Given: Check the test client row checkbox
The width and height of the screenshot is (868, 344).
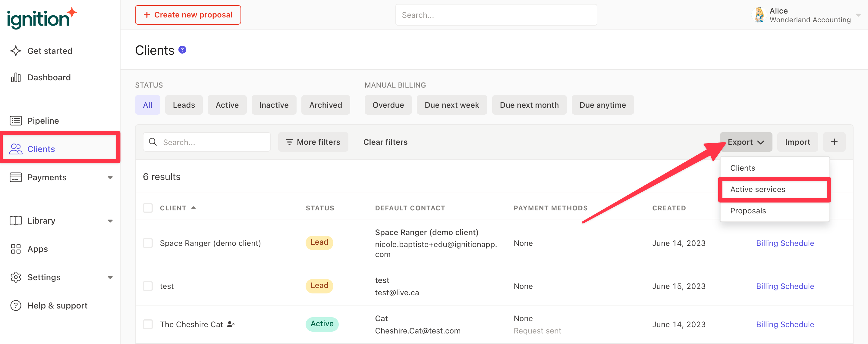Looking at the screenshot, I should point(148,286).
